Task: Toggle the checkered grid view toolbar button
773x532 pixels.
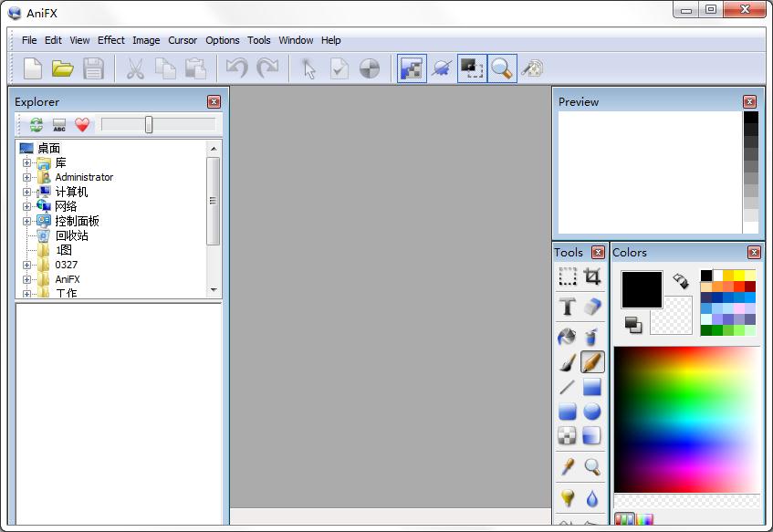Action: pyautogui.click(x=412, y=68)
